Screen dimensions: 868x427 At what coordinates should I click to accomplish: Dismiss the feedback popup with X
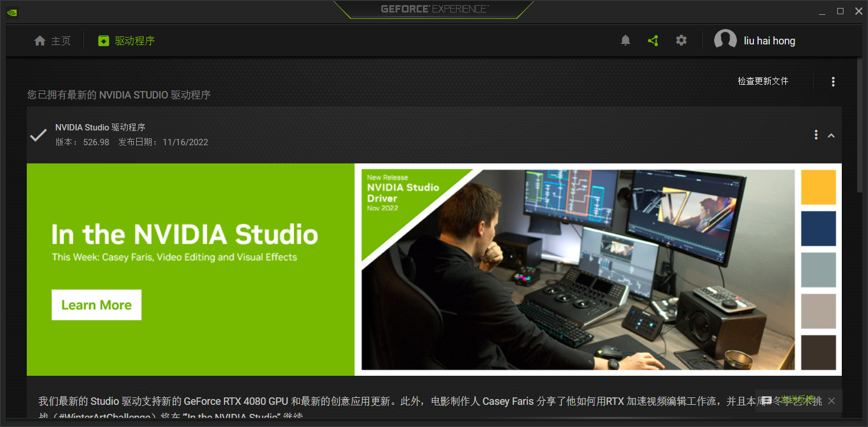click(832, 401)
